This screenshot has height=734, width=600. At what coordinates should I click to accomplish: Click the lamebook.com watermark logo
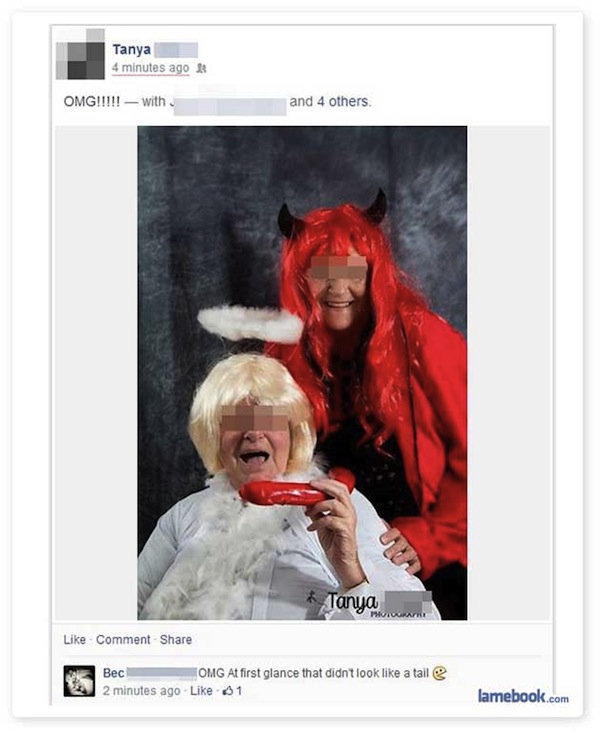[x=523, y=696]
